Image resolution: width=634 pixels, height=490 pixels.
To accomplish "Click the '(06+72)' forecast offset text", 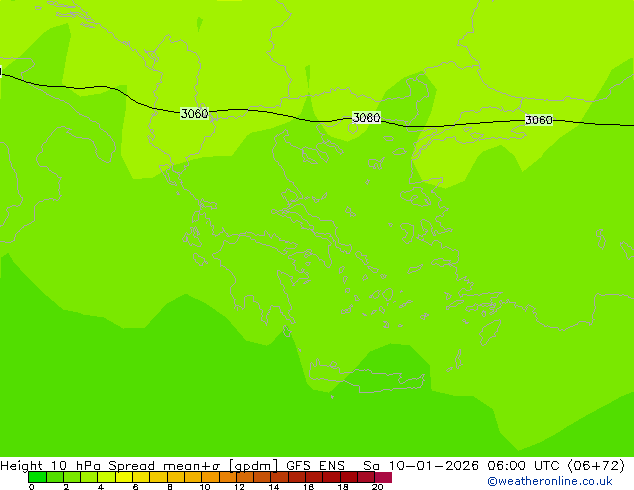I will 596,466.
